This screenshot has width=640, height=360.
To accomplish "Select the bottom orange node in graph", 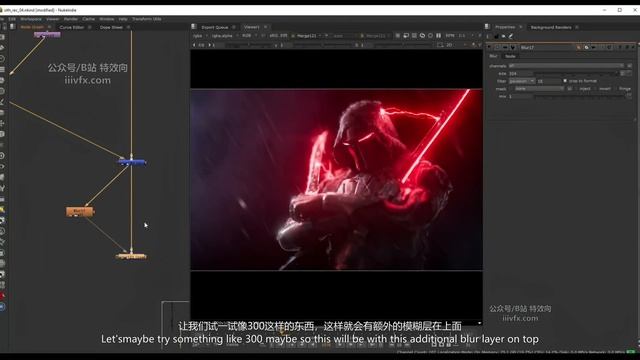I will (131, 256).
